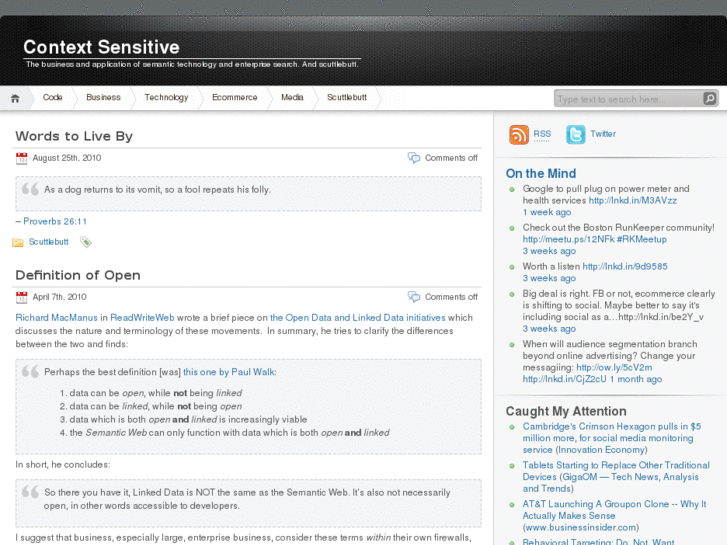Screen dimensions: 727x545
Task: Click calendar icon beside April 7th, 2010
Action: (21, 297)
